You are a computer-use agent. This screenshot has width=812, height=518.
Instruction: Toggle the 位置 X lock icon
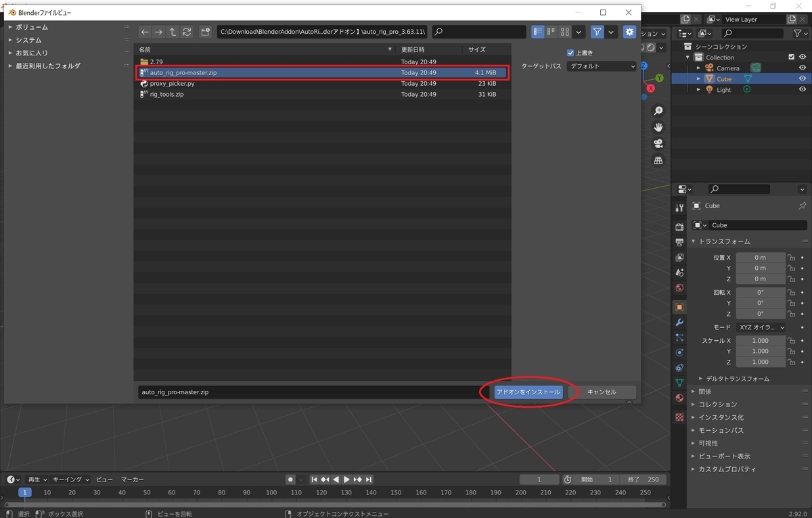pos(791,258)
